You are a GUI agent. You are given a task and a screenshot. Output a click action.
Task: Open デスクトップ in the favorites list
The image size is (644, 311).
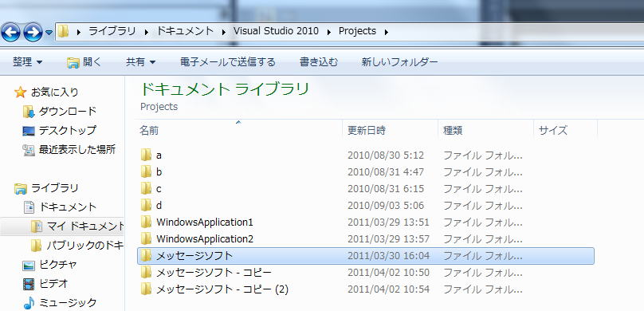[68, 131]
